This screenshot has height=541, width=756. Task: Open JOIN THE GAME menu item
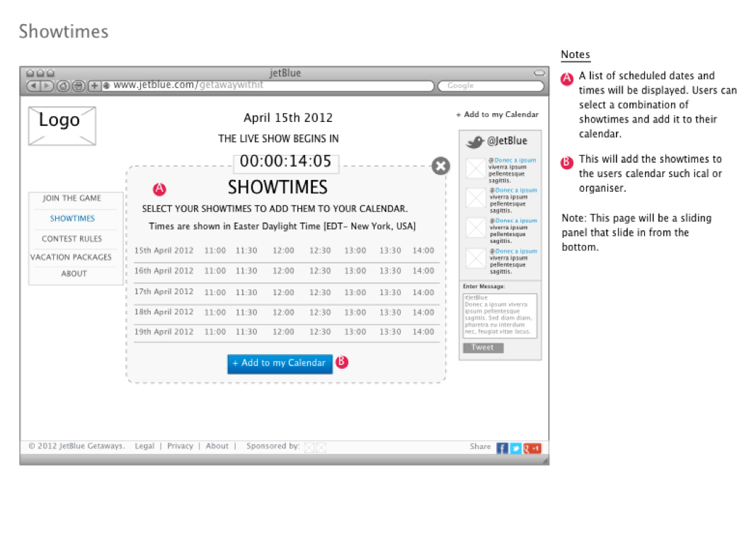[x=71, y=198]
